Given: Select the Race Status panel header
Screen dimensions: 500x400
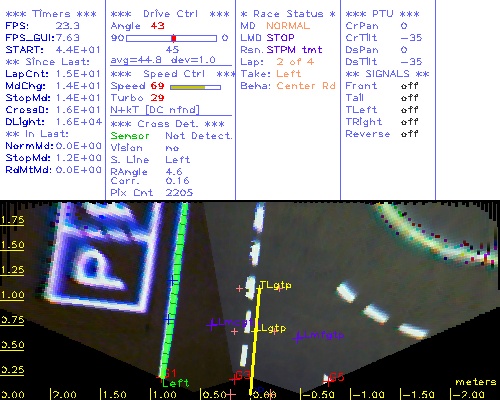Looking at the screenshot, I should pyautogui.click(x=288, y=14).
